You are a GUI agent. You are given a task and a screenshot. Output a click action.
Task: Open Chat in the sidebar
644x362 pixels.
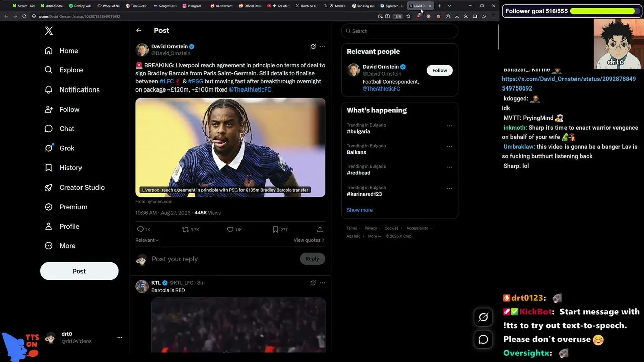coord(59,129)
